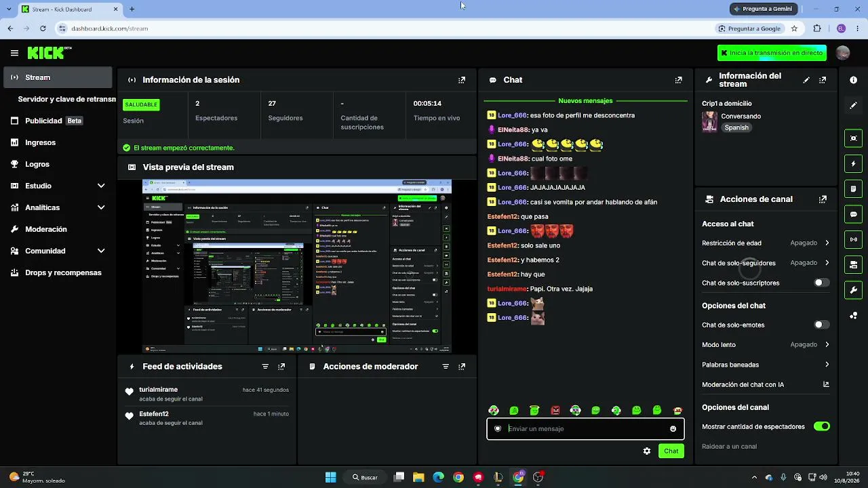Open Restricción de edad options chevron
The width and height of the screenshot is (868, 488).
pos(827,243)
